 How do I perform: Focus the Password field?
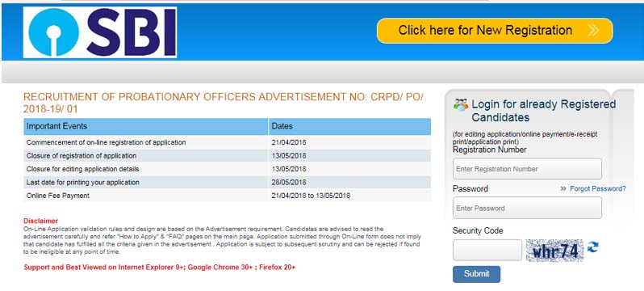pyautogui.click(x=527, y=208)
